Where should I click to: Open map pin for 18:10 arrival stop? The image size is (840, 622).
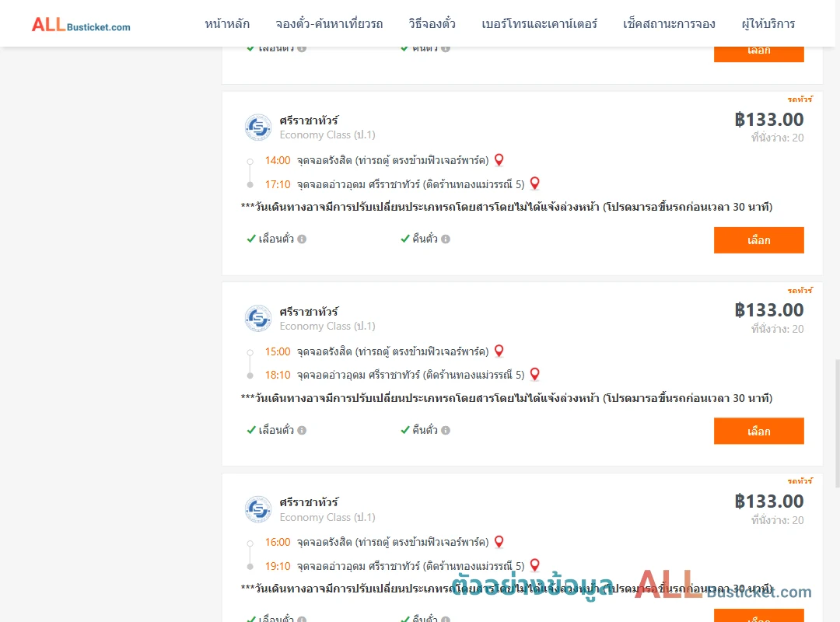pyautogui.click(x=534, y=374)
